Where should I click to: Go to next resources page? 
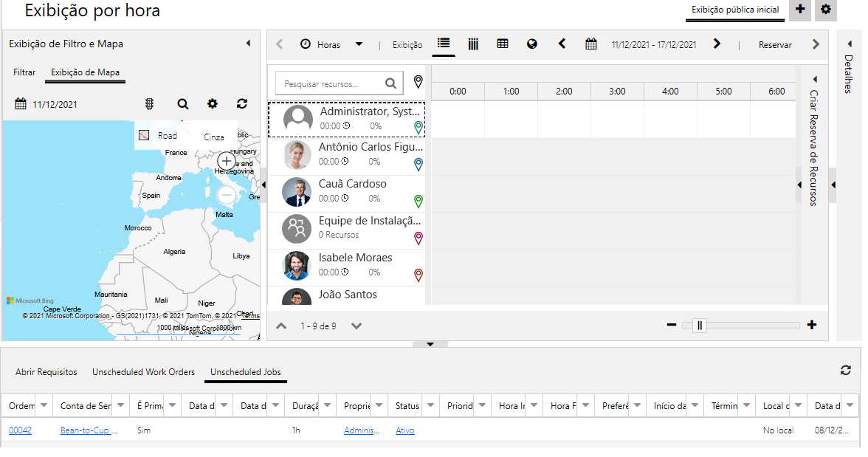tap(356, 326)
